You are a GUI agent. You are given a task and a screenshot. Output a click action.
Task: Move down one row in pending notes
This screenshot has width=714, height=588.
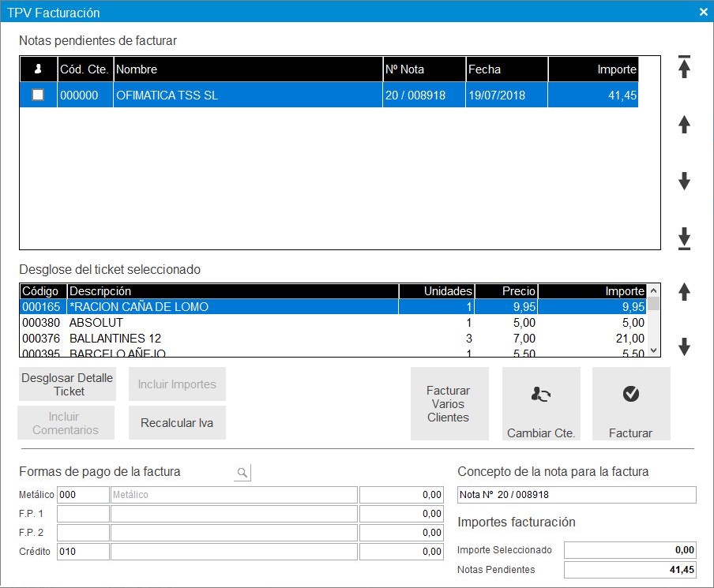(x=684, y=182)
